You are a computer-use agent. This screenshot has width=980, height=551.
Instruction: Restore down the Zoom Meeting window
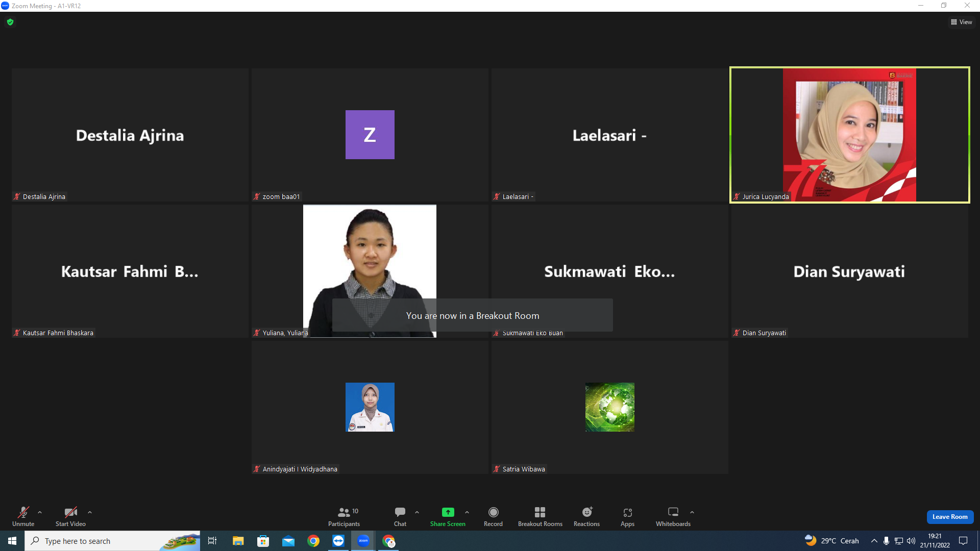point(944,6)
